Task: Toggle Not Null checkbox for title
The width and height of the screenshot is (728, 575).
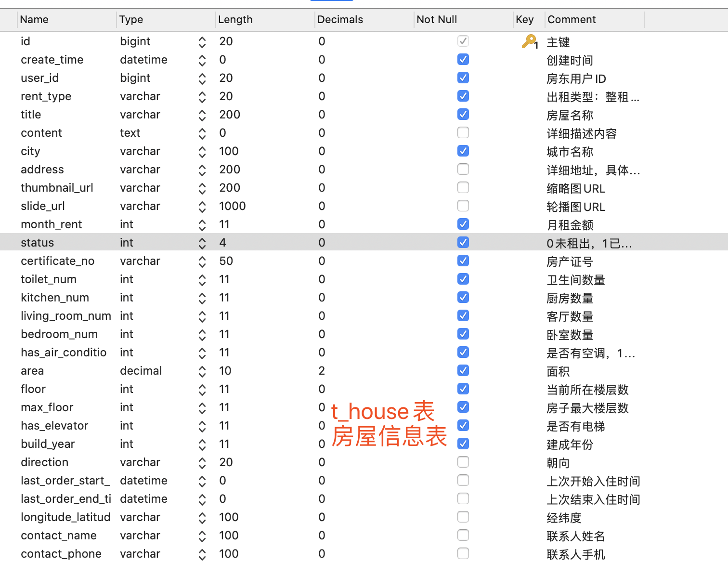Action: pos(463,115)
